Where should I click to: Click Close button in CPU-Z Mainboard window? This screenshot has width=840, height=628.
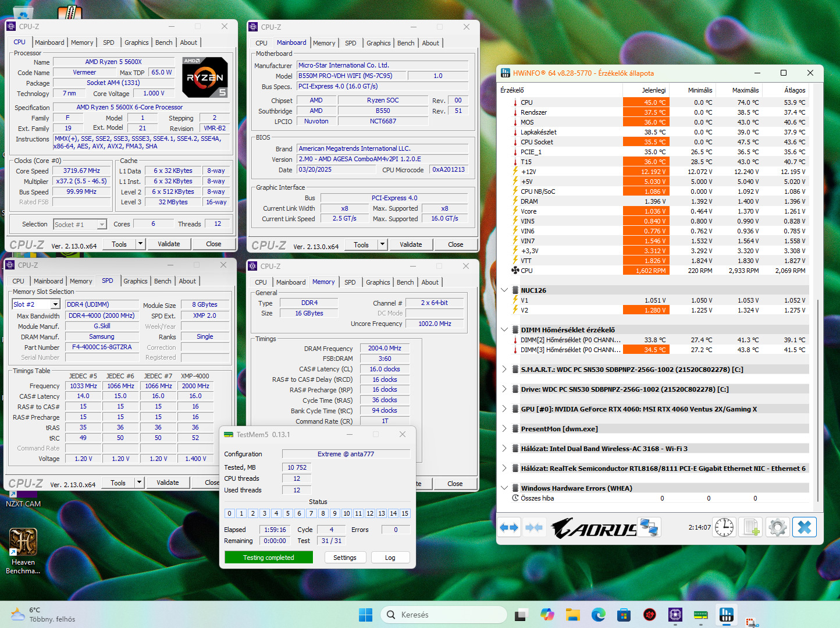[x=455, y=244]
